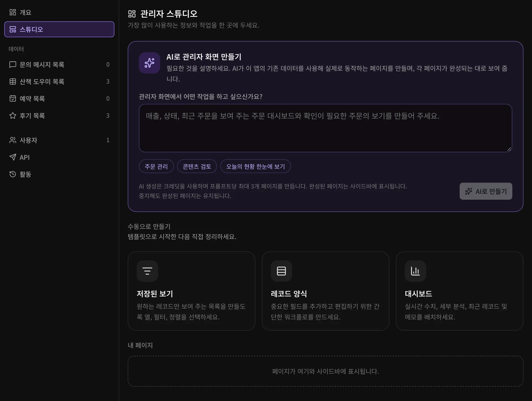
Task: Click the chat bubble icon for 문의 메시지 목록
Action: [13, 64]
